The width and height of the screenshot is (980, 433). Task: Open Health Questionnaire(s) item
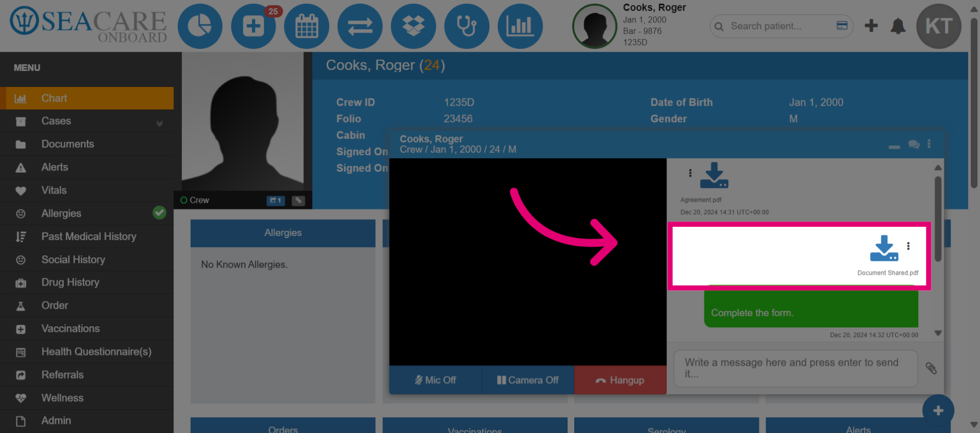[x=87, y=351]
